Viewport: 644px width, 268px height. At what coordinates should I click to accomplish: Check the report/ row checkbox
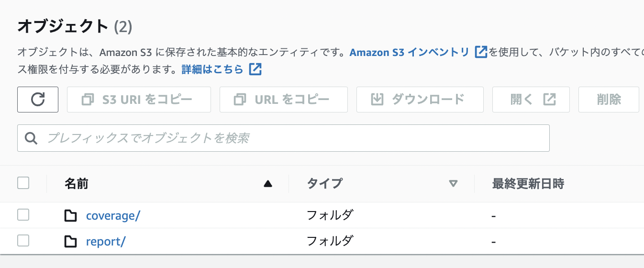coord(23,241)
